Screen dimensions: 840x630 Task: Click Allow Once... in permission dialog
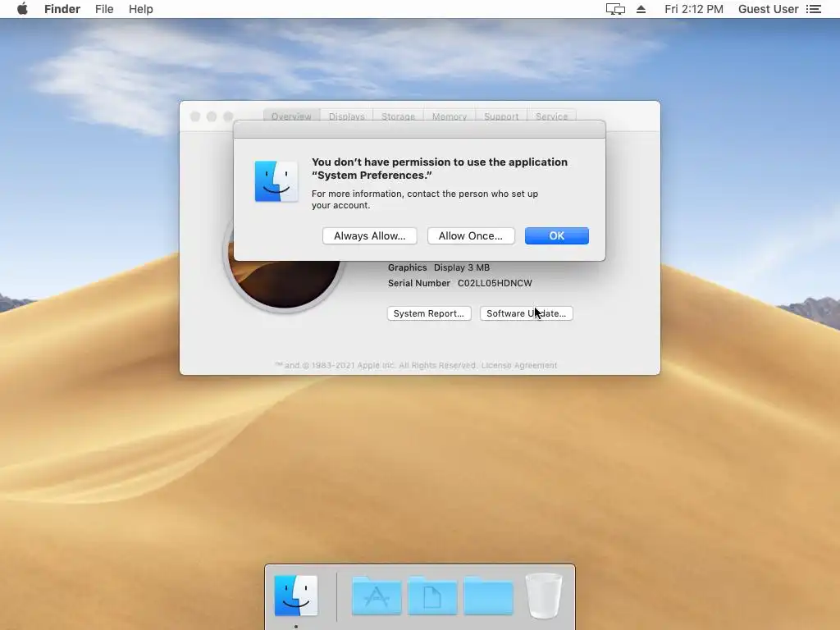click(471, 235)
